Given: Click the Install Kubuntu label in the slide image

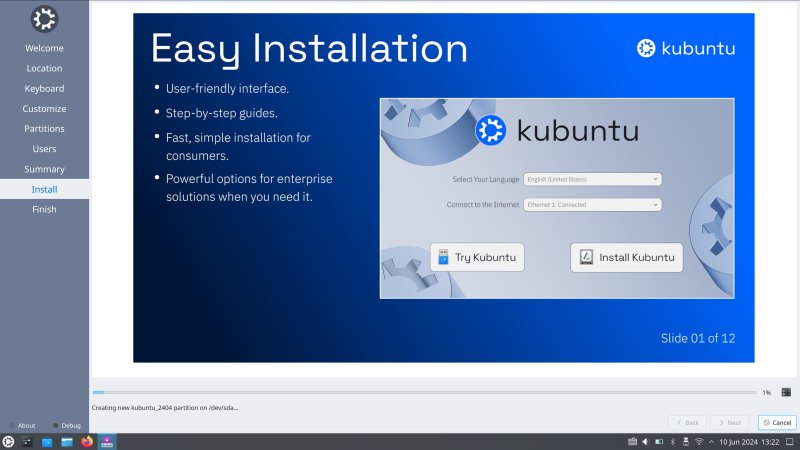Looking at the screenshot, I should click(x=637, y=257).
